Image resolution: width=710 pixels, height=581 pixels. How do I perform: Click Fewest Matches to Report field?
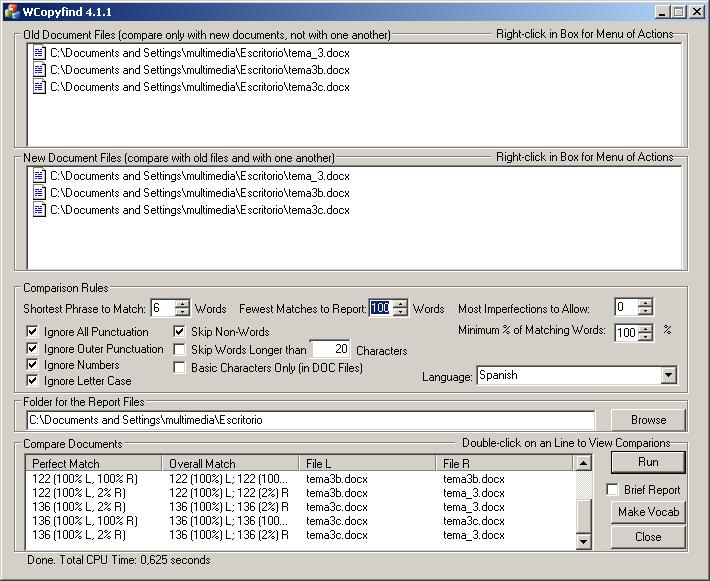tap(381, 308)
